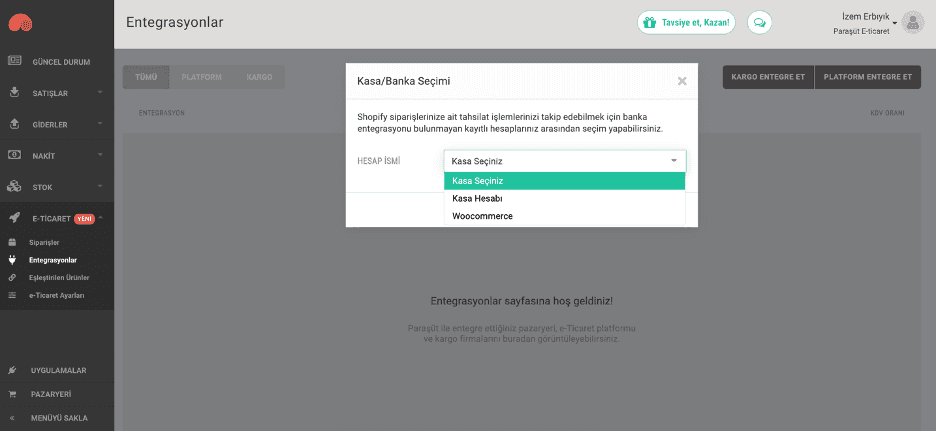The image size is (936, 432).
Task: Collapse the sidebar with Menüyü Sakla
Action: [58, 418]
